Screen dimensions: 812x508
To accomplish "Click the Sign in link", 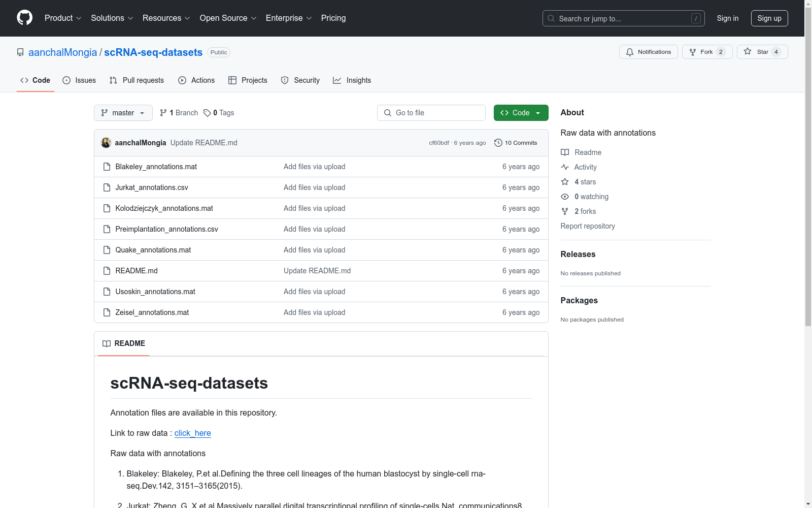I will 728,18.
